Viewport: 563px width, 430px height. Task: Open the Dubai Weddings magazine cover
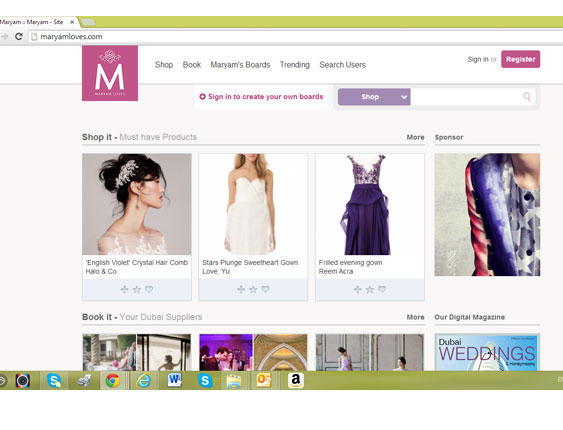tap(487, 352)
